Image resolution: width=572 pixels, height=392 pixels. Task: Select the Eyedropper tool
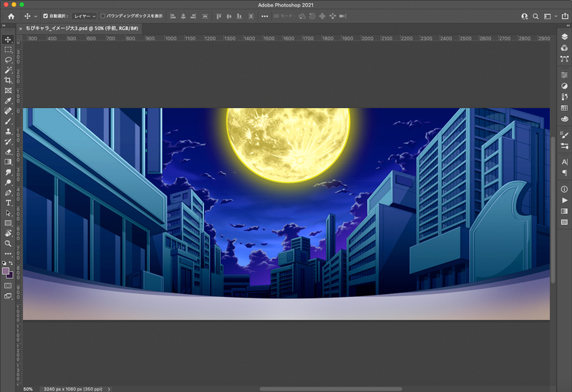[x=8, y=101]
